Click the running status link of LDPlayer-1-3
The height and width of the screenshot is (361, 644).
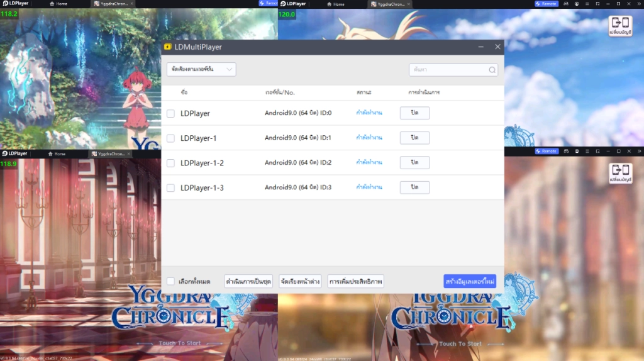pyautogui.click(x=369, y=187)
